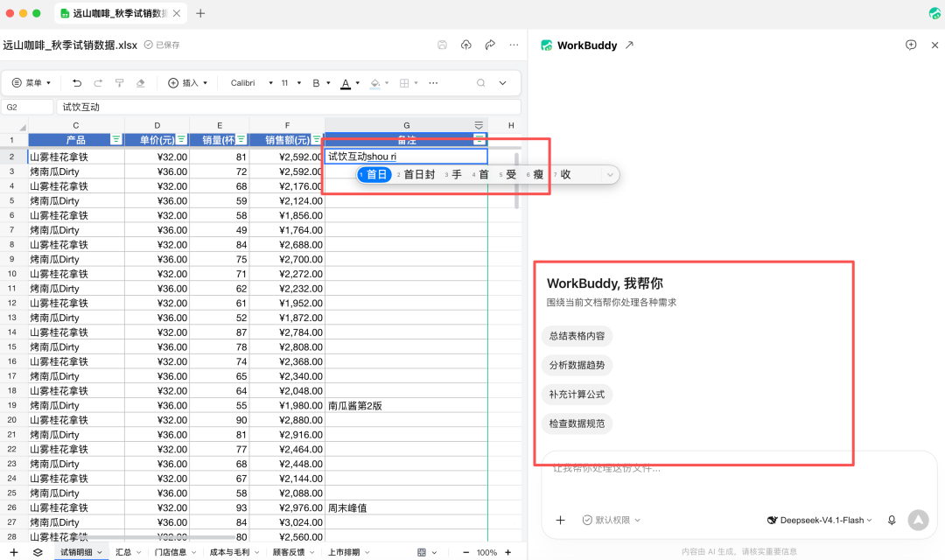Click the 分析数据趋势 suggestion
The width and height of the screenshot is (945, 560).
coord(577,365)
